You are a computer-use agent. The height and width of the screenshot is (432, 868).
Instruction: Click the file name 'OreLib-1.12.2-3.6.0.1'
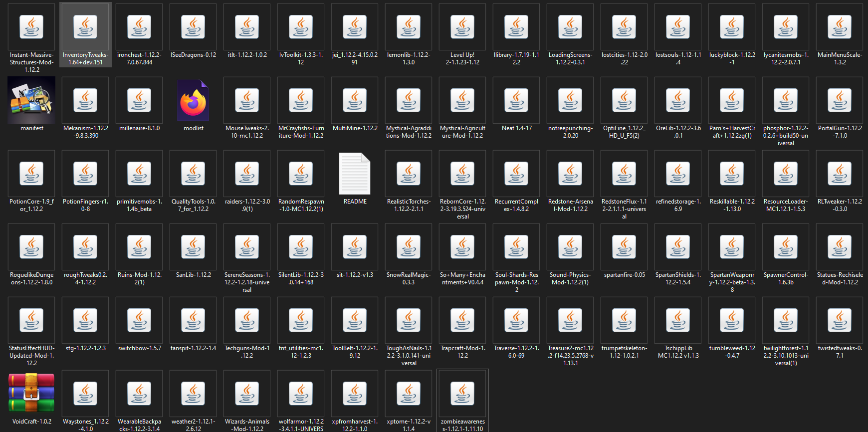coord(678,132)
